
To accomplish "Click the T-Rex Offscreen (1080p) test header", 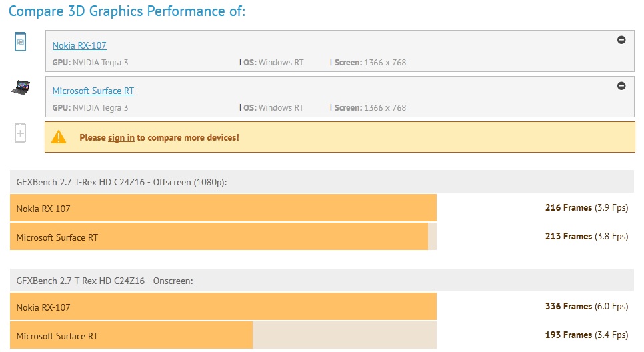I will (121, 181).
